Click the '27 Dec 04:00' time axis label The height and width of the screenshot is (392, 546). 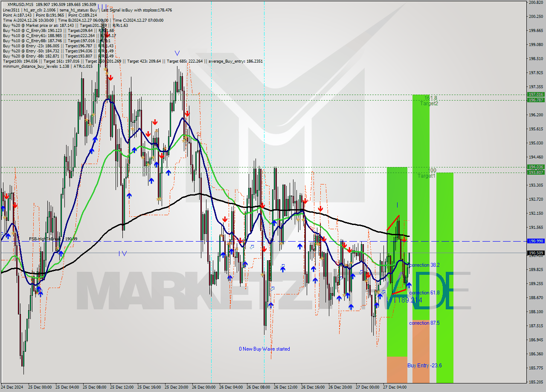(395, 387)
